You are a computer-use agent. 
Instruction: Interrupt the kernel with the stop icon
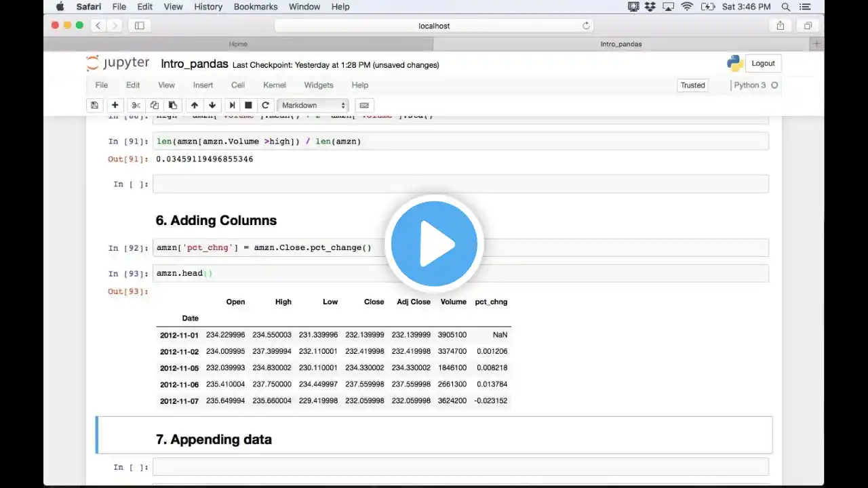pyautogui.click(x=248, y=105)
